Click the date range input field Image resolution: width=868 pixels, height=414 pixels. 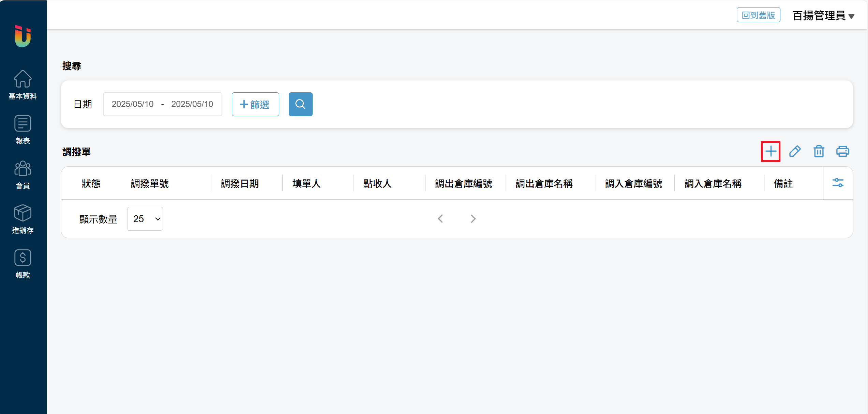(163, 104)
